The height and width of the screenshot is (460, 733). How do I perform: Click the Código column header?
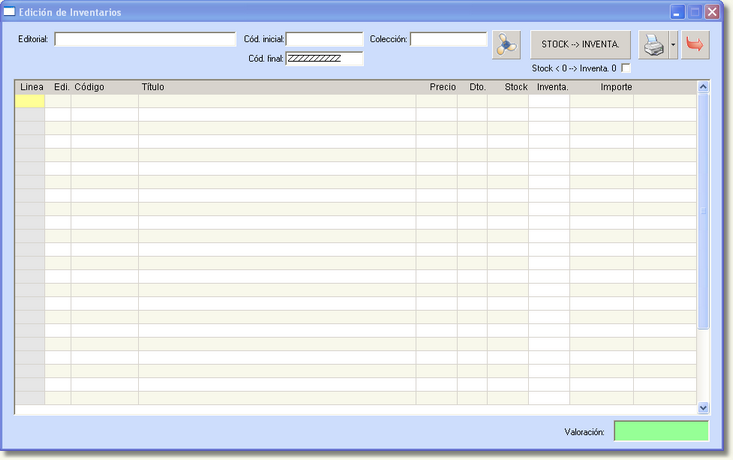[105, 87]
